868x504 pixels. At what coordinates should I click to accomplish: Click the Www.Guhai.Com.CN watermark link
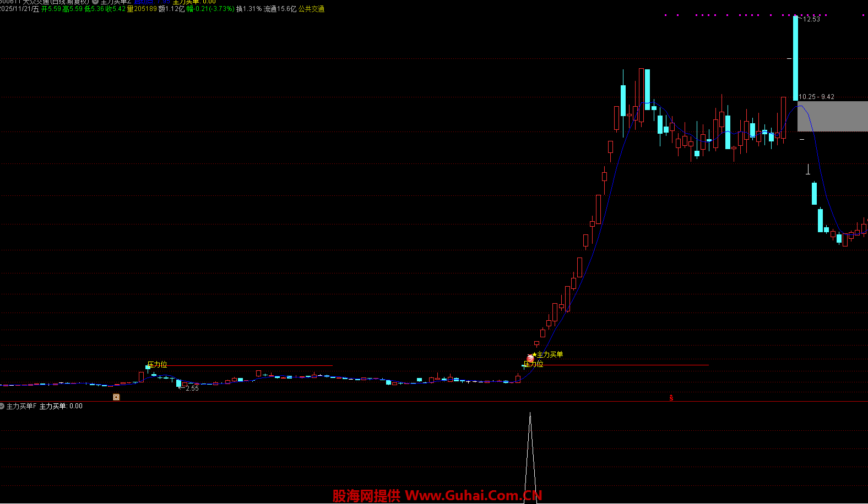pos(473,496)
